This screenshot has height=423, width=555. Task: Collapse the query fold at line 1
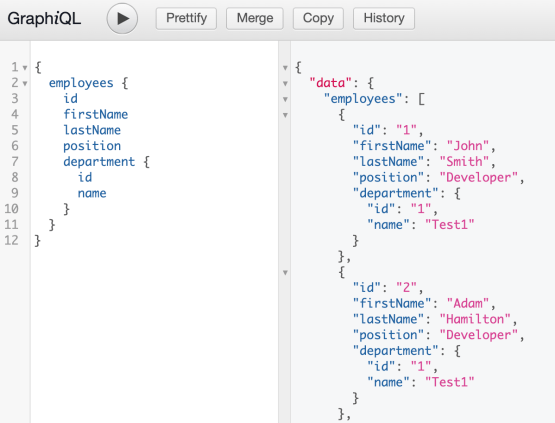click(25, 67)
